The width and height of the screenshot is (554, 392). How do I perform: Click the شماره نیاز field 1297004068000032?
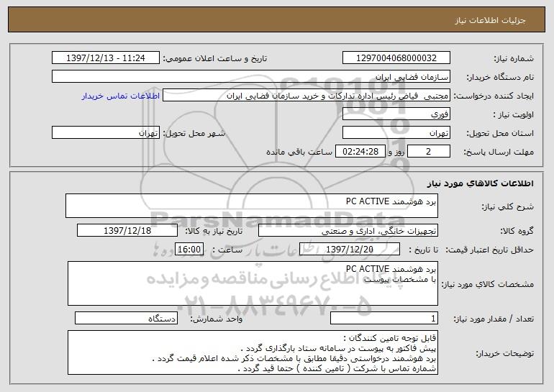tap(396, 58)
